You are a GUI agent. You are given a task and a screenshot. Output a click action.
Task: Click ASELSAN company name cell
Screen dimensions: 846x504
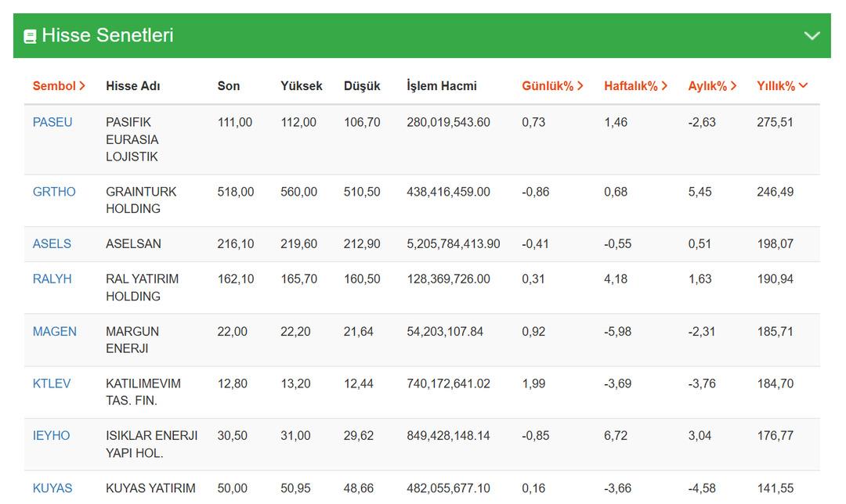pos(133,244)
